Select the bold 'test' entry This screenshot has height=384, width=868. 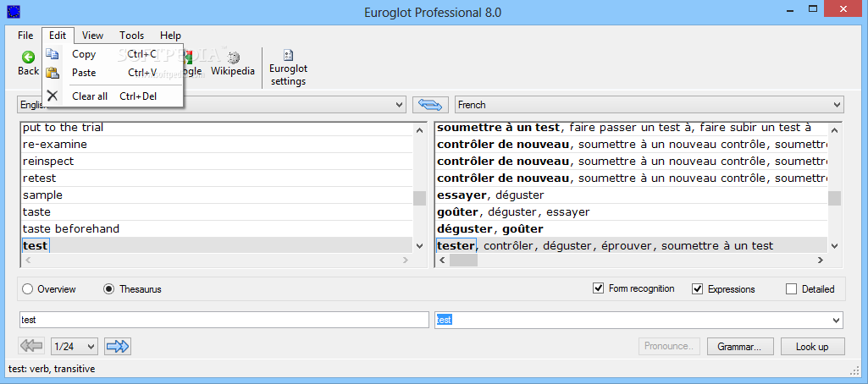tap(217, 245)
